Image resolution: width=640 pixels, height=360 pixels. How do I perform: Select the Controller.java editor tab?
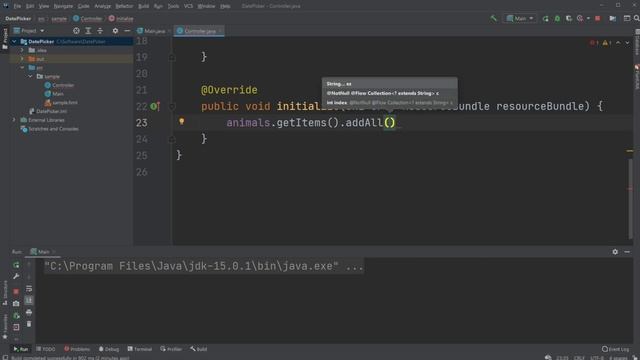[199, 31]
